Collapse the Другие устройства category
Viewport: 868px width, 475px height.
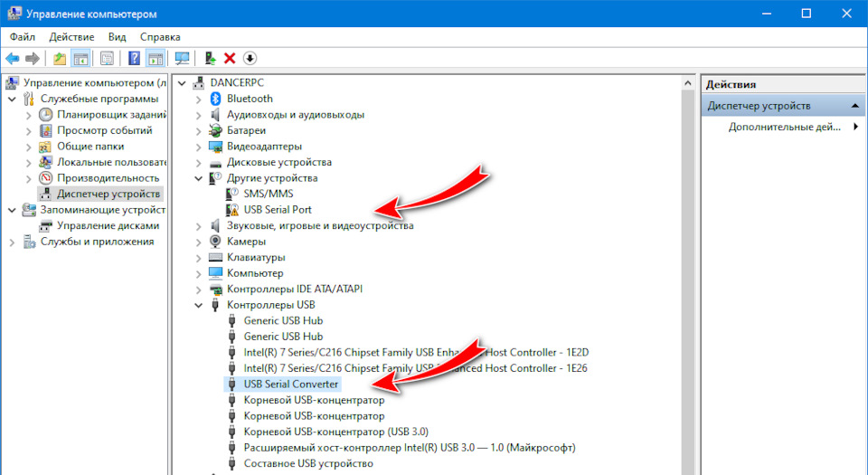pyautogui.click(x=199, y=178)
